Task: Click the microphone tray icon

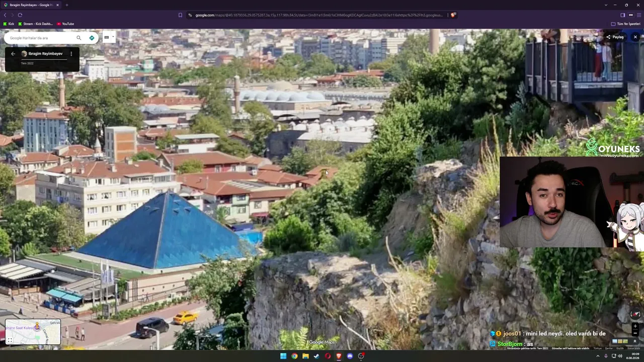Action: [606, 356]
